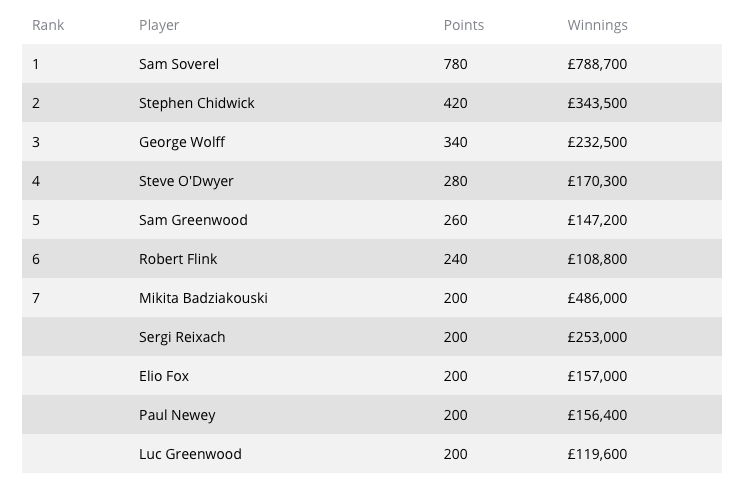Click the Winnings column header

click(x=597, y=25)
